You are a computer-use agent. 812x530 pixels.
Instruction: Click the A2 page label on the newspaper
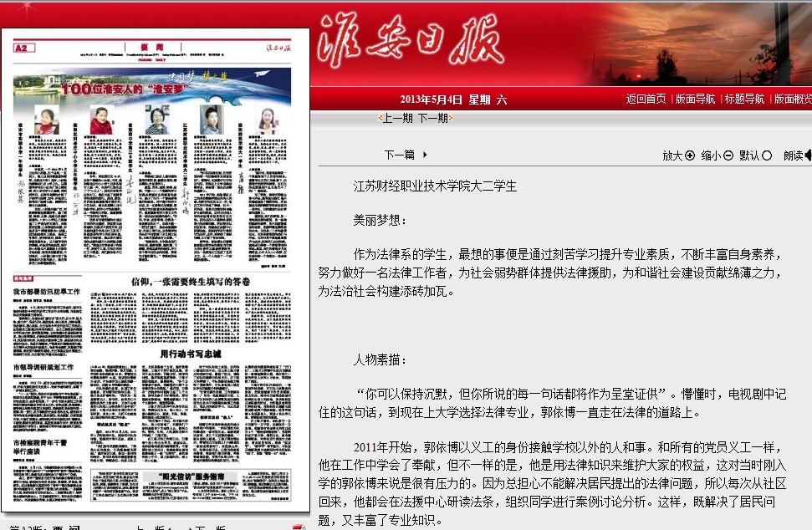[23, 48]
